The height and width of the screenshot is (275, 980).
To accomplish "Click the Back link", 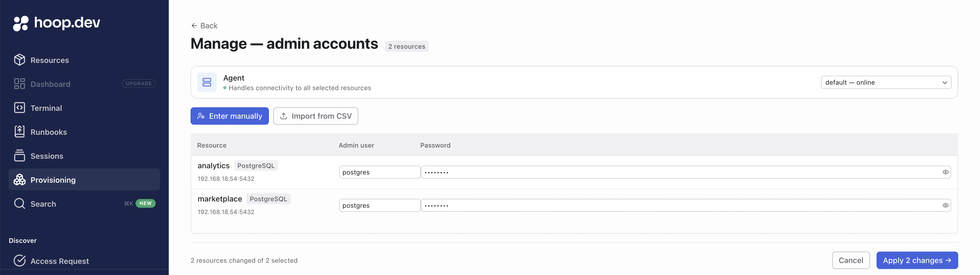I will point(204,26).
